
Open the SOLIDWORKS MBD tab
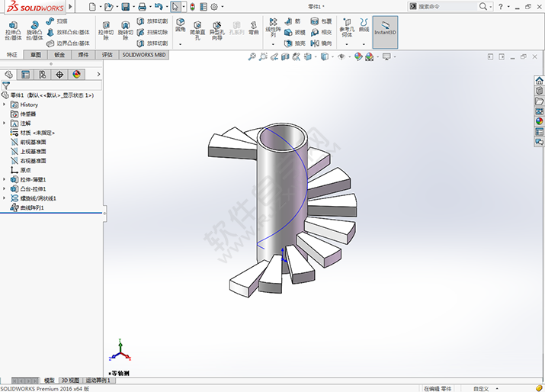(144, 55)
